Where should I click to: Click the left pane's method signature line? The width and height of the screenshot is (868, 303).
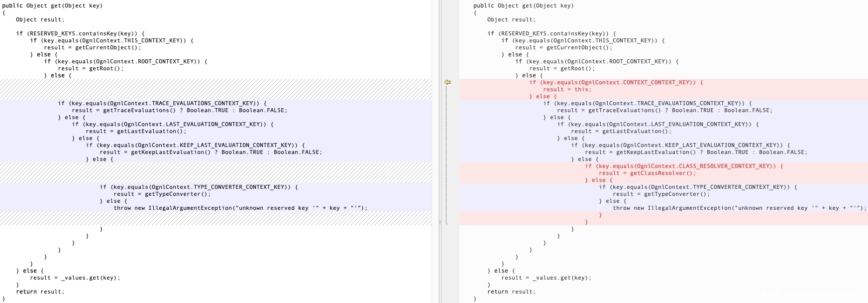[x=52, y=6]
